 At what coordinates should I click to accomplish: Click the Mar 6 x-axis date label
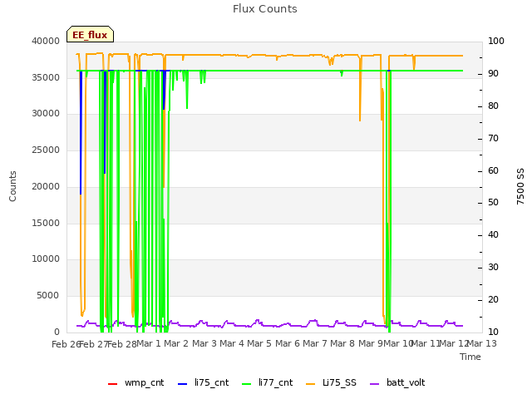click(288, 343)
